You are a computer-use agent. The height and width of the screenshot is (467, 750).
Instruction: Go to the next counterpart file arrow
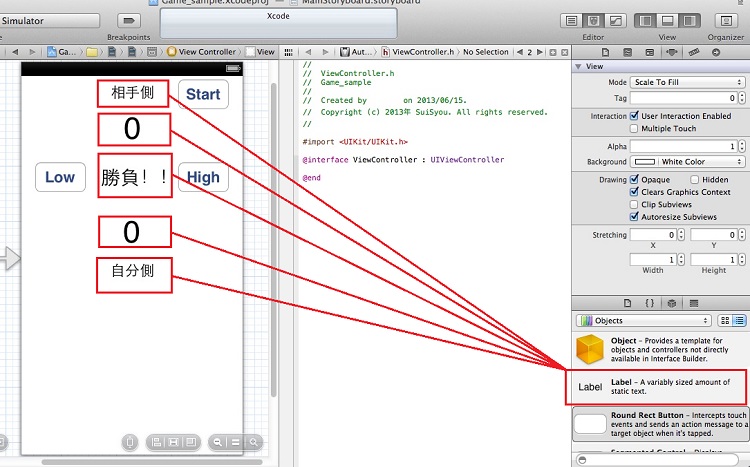coord(540,52)
